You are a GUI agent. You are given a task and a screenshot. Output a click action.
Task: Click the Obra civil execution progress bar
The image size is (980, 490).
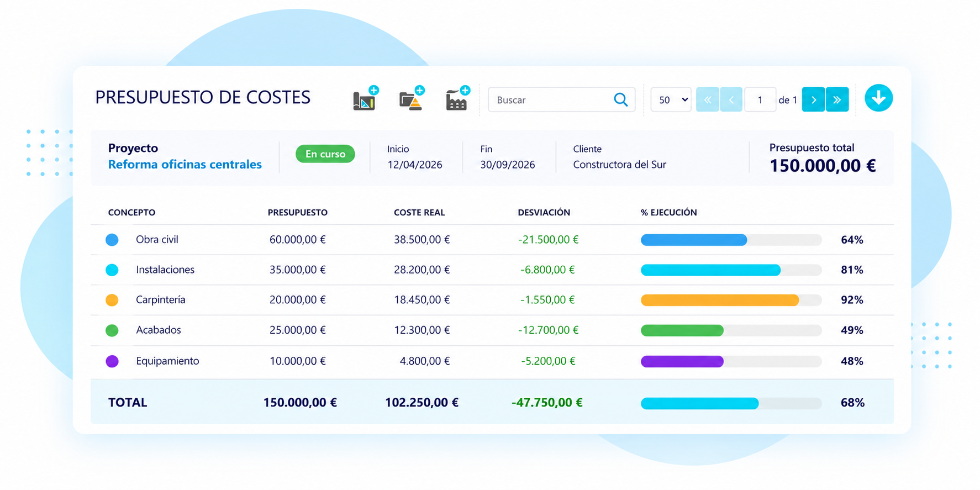coord(731,240)
